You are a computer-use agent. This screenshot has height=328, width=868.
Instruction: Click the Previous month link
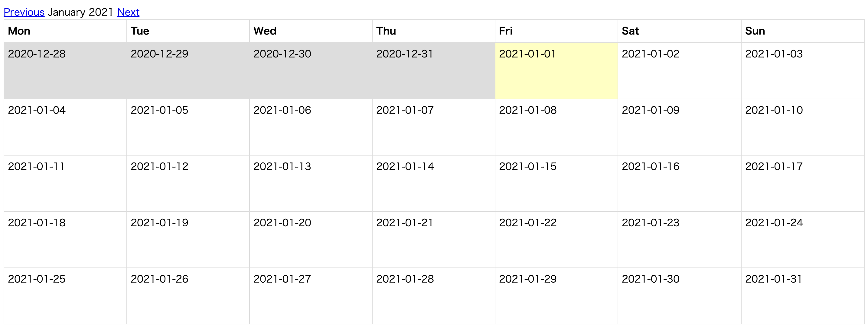(x=24, y=12)
